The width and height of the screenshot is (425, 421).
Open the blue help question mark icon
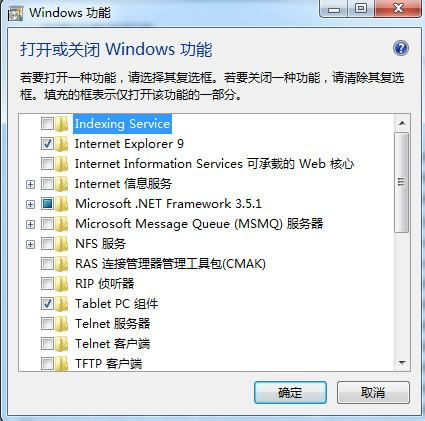coord(401,49)
